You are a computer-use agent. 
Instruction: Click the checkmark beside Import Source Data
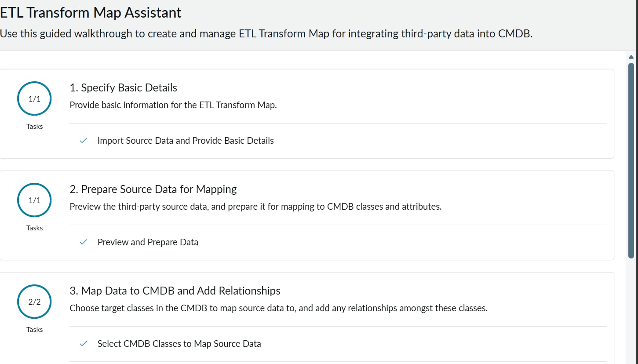point(83,141)
